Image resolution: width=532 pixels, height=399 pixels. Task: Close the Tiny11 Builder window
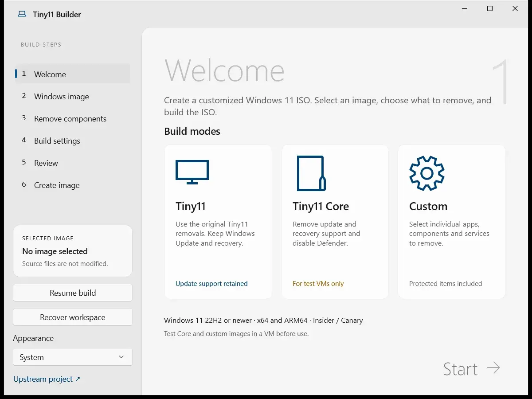tap(515, 8)
